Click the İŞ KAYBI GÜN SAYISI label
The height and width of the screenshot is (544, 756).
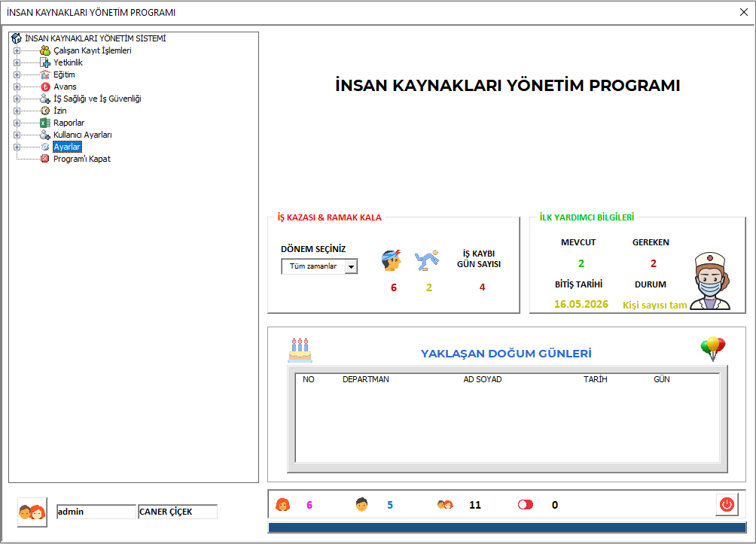coord(479,259)
